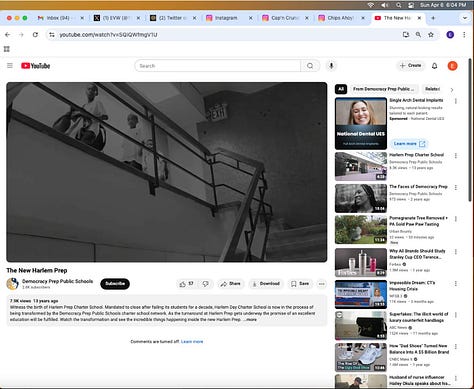Open The Faces of Democracy Prep thumbnail
Screen dimensions: 474x389
click(x=361, y=198)
